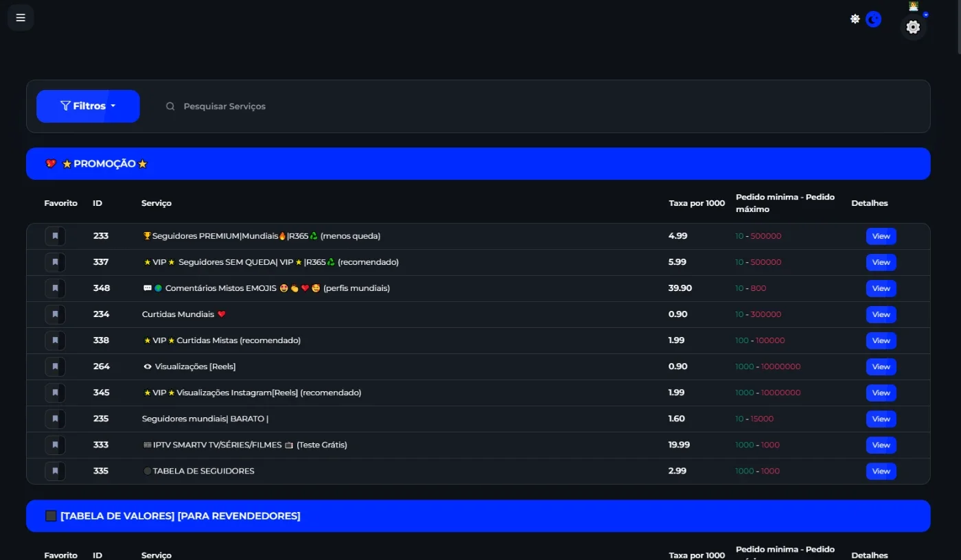The width and height of the screenshot is (961, 560).
Task: Bookmark service 337 VIP Seguidores
Action: (x=55, y=262)
